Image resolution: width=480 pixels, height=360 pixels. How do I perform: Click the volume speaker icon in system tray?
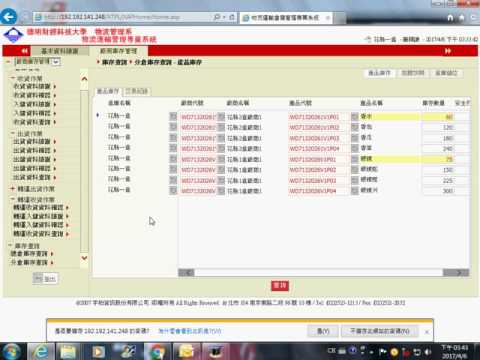pos(428,352)
